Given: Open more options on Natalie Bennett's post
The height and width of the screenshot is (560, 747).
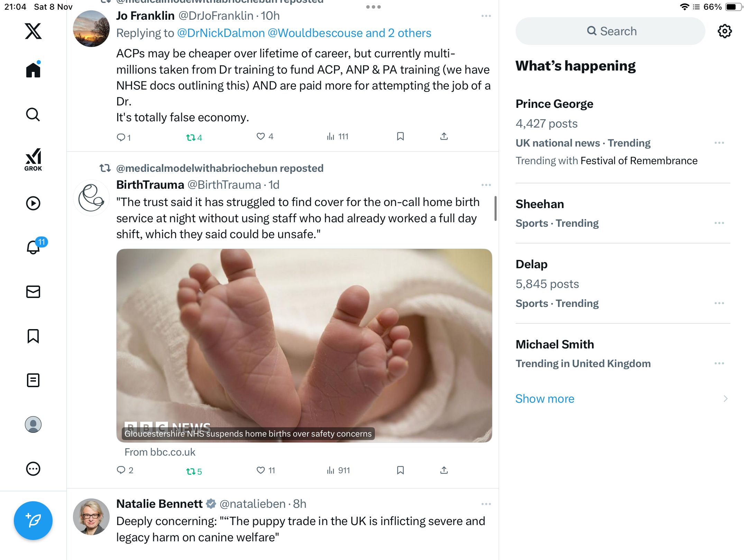Looking at the screenshot, I should pos(486,504).
